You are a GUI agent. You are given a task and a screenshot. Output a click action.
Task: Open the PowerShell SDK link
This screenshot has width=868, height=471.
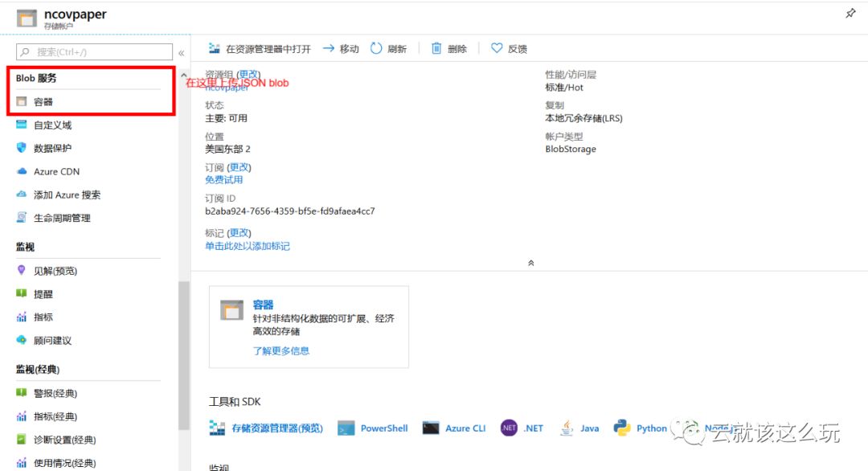click(x=384, y=428)
